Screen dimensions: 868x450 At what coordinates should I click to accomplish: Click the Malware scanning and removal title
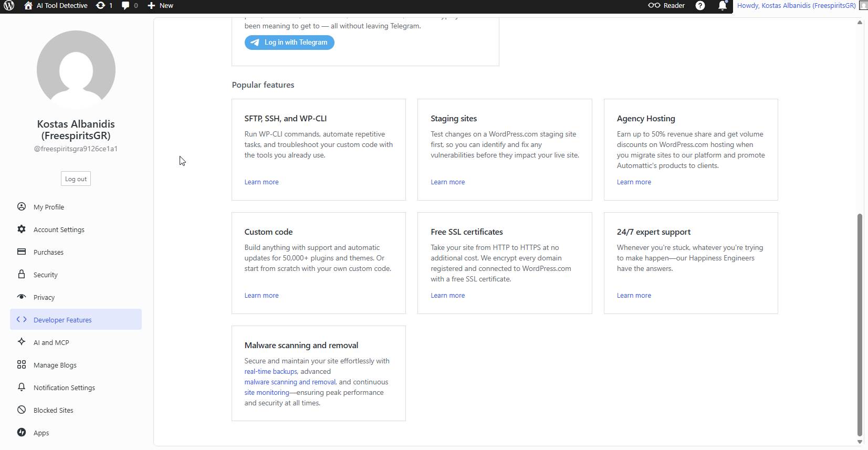[x=301, y=345]
